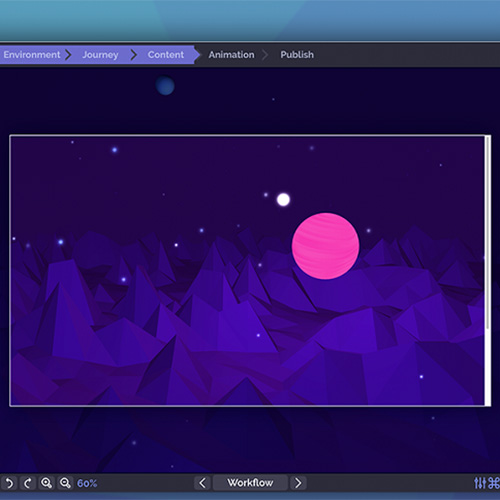Select the Content step tab
Image resolution: width=500 pixels, height=500 pixels.
[166, 55]
